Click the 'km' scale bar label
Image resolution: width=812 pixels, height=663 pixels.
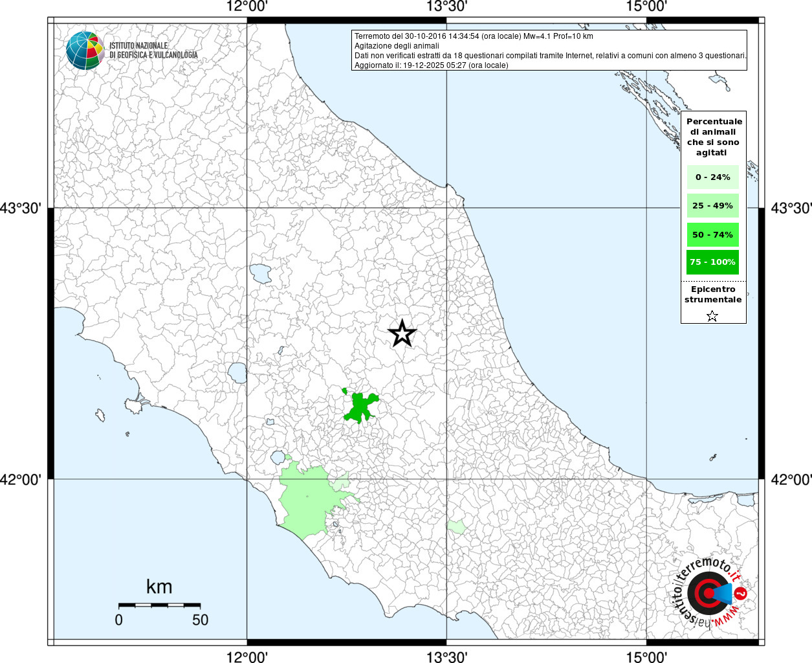pyautogui.click(x=159, y=587)
